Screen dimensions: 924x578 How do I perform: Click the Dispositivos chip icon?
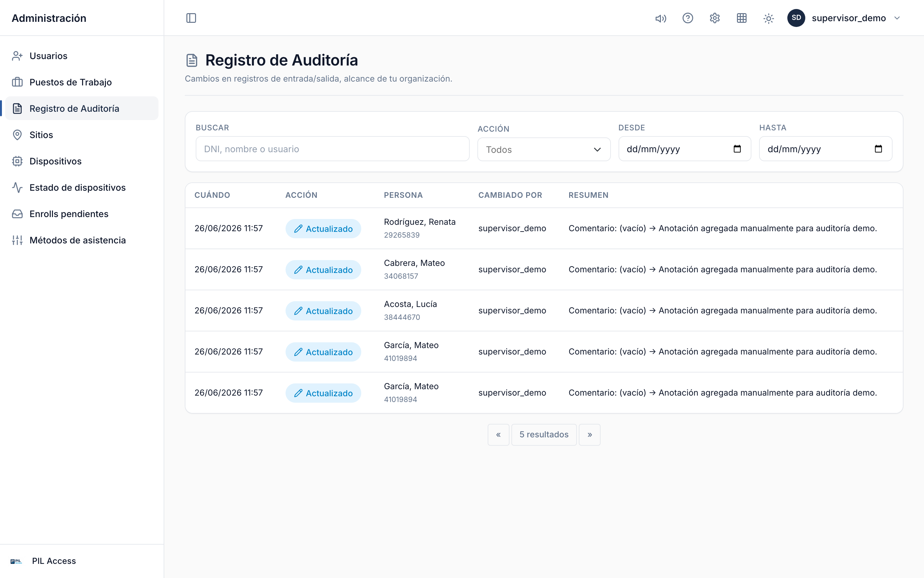[x=17, y=161]
